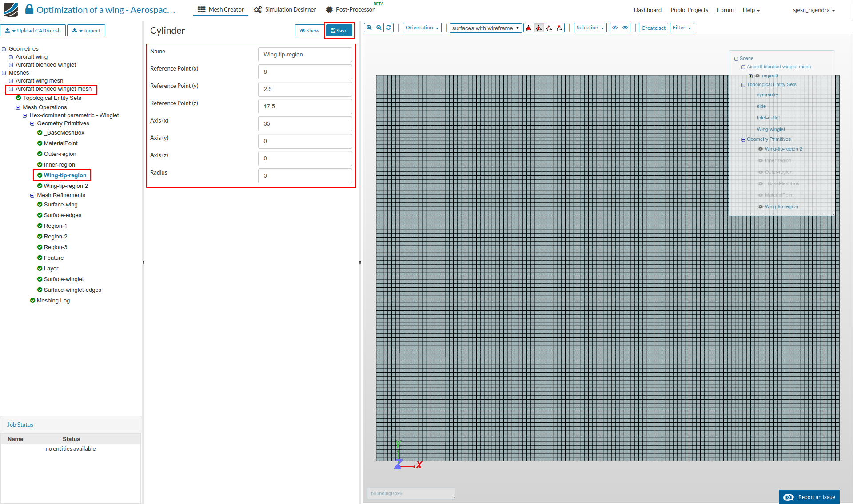
Task: Click the show all eye icon
Action: coord(625,28)
